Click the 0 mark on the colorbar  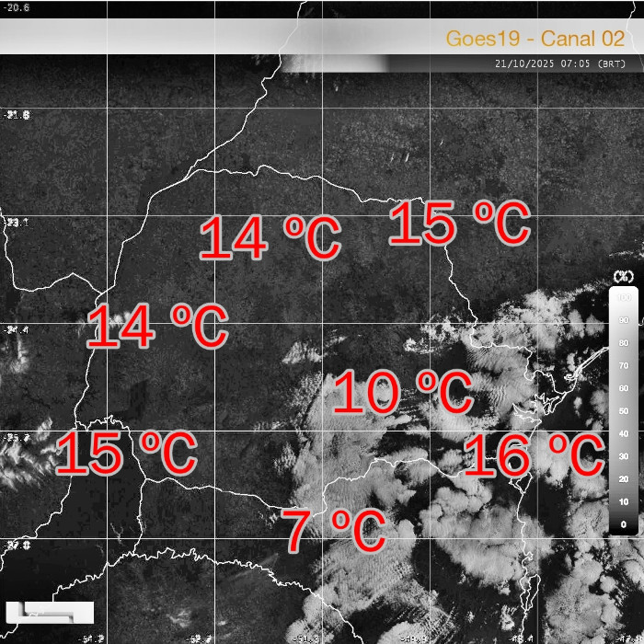(625, 524)
